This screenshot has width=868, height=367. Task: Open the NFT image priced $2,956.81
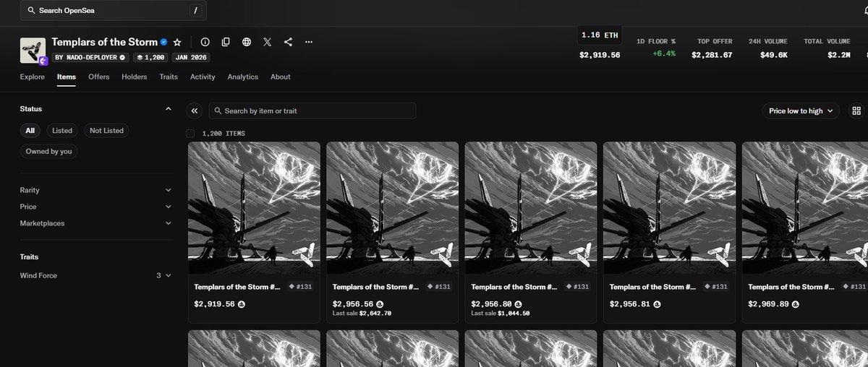(669, 207)
